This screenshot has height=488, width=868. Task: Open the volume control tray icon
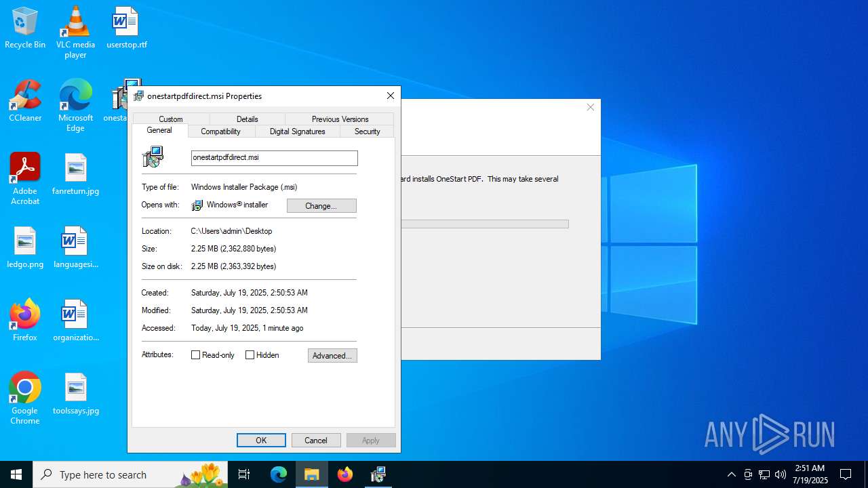(x=781, y=474)
